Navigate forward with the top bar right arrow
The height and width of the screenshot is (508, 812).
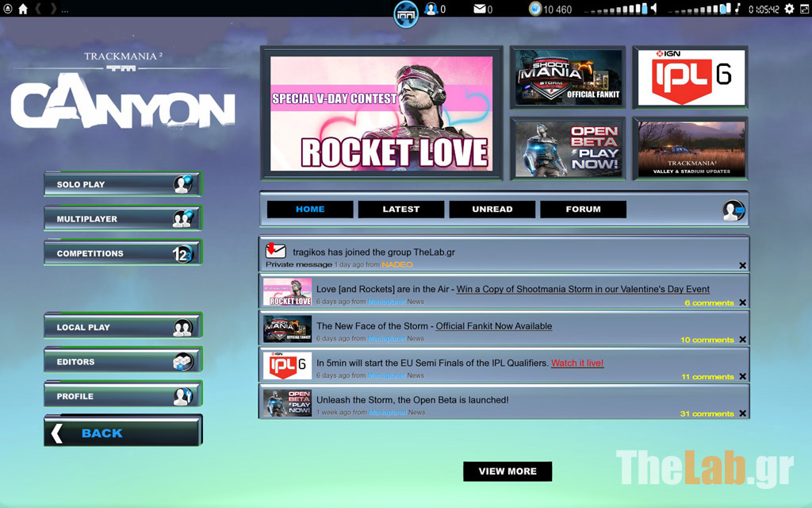click(53, 9)
